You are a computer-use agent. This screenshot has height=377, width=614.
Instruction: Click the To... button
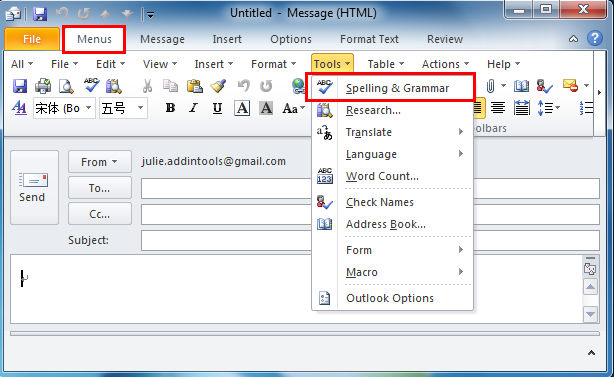tap(100, 188)
